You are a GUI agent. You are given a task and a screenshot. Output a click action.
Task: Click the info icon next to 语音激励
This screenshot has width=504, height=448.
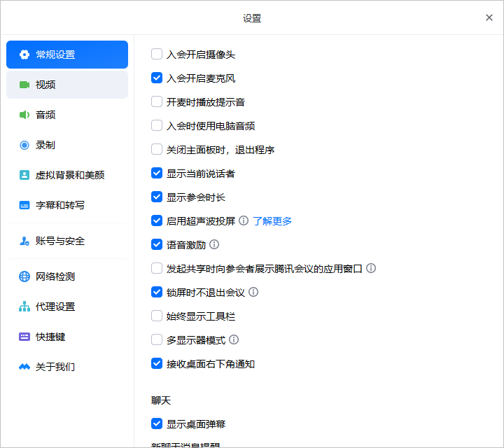214,244
